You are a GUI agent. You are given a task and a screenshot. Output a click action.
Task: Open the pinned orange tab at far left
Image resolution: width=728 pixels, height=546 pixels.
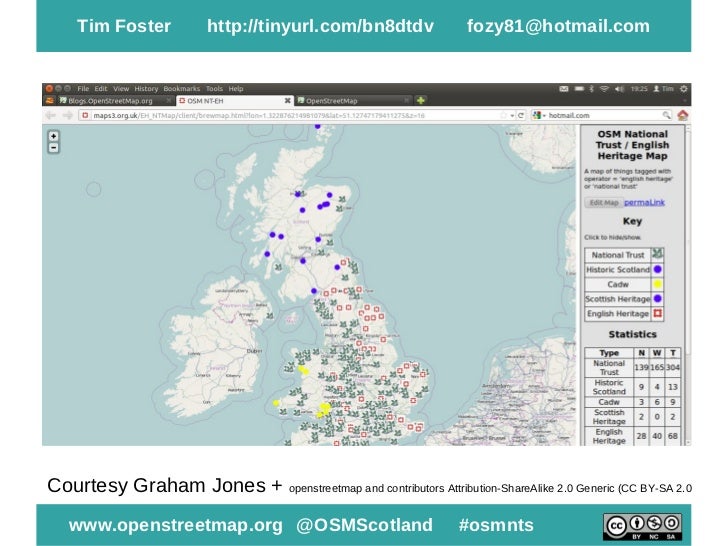50,100
